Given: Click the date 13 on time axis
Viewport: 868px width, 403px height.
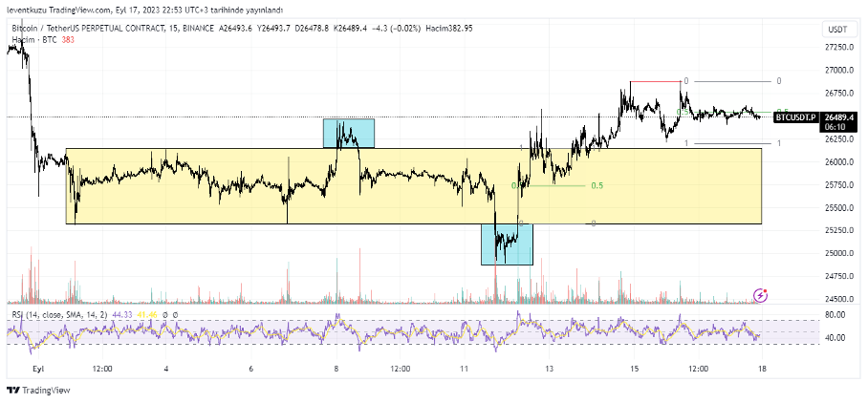Looking at the screenshot, I should click(x=550, y=368).
